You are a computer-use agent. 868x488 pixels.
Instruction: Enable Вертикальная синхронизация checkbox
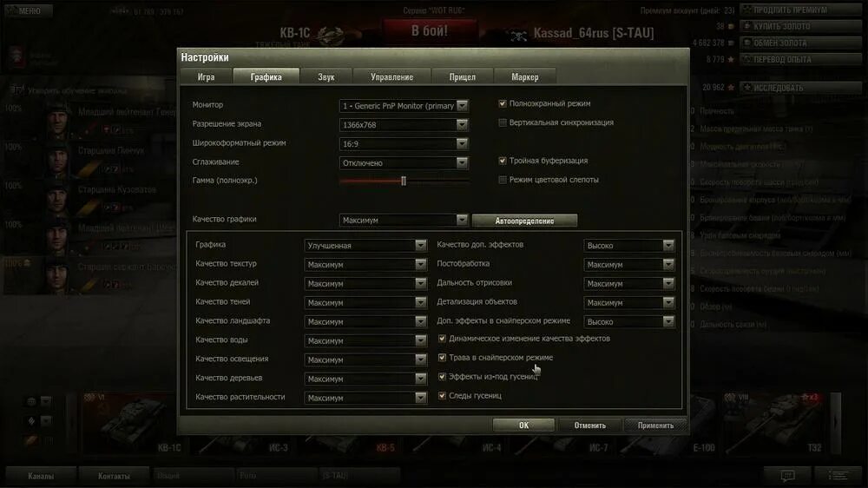[x=502, y=122]
